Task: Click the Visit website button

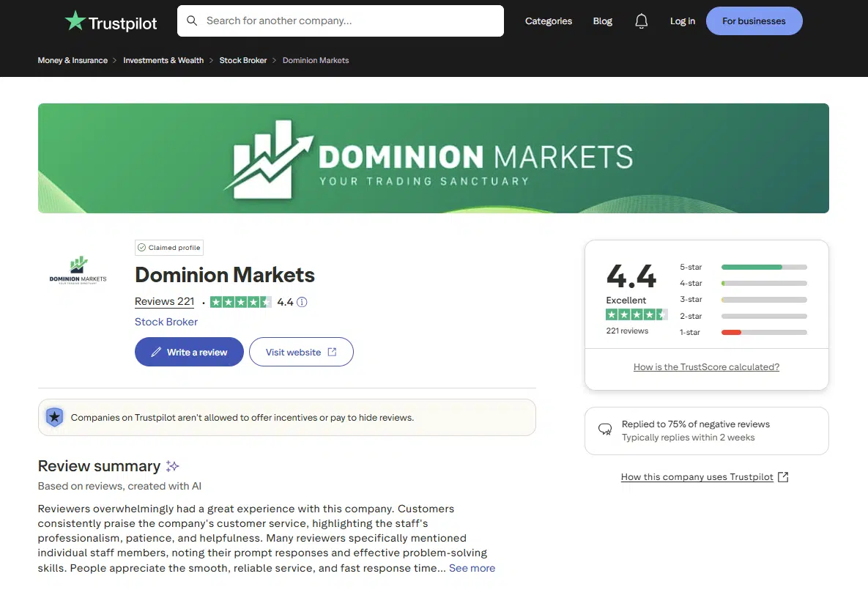Action: 301,353
